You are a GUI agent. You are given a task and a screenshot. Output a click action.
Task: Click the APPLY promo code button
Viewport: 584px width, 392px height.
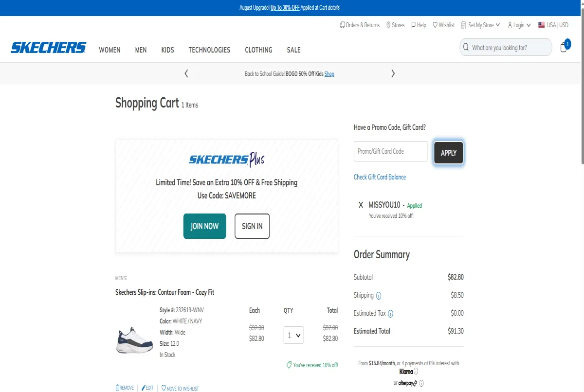tap(448, 152)
